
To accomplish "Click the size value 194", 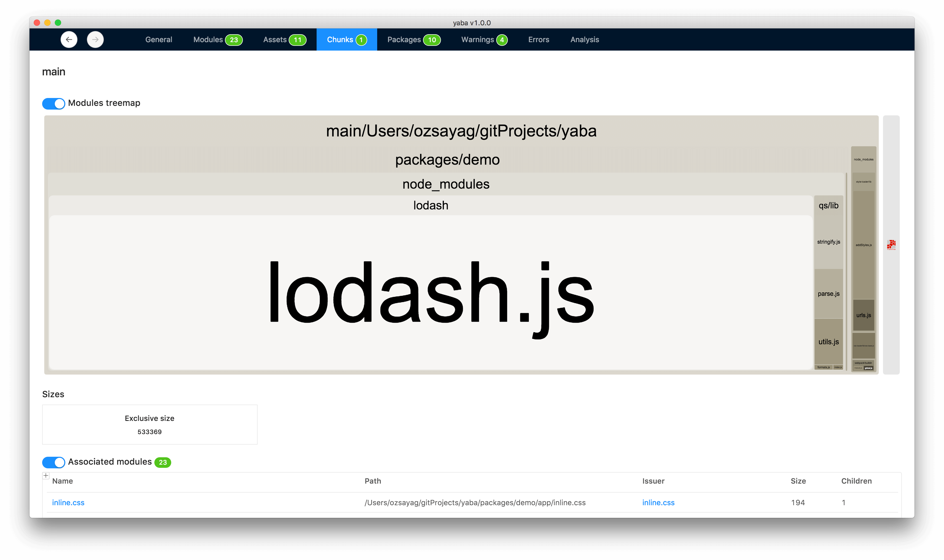I will [798, 503].
